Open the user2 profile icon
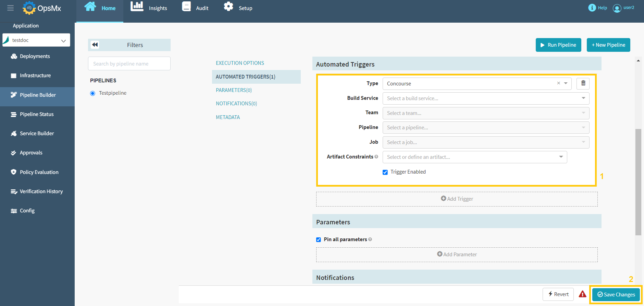Image resolution: width=644 pixels, height=306 pixels. tap(617, 8)
